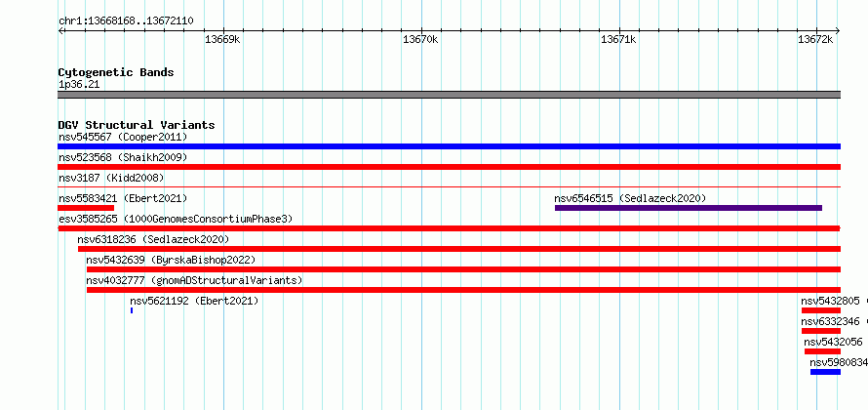This screenshot has height=410, width=868.
Task: Click the red bar under nsv5432056
Action: tap(822, 351)
